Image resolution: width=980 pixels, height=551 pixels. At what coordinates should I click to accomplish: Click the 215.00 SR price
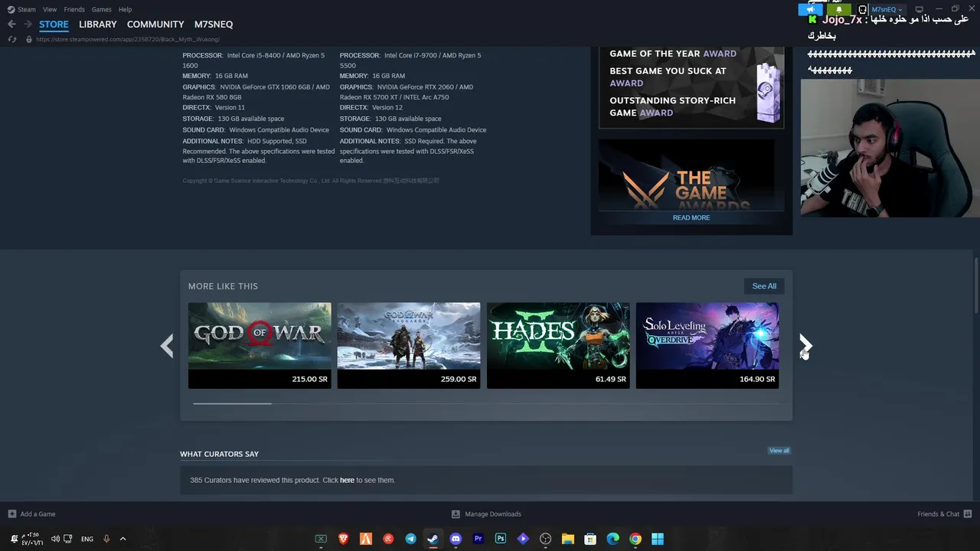pyautogui.click(x=309, y=380)
